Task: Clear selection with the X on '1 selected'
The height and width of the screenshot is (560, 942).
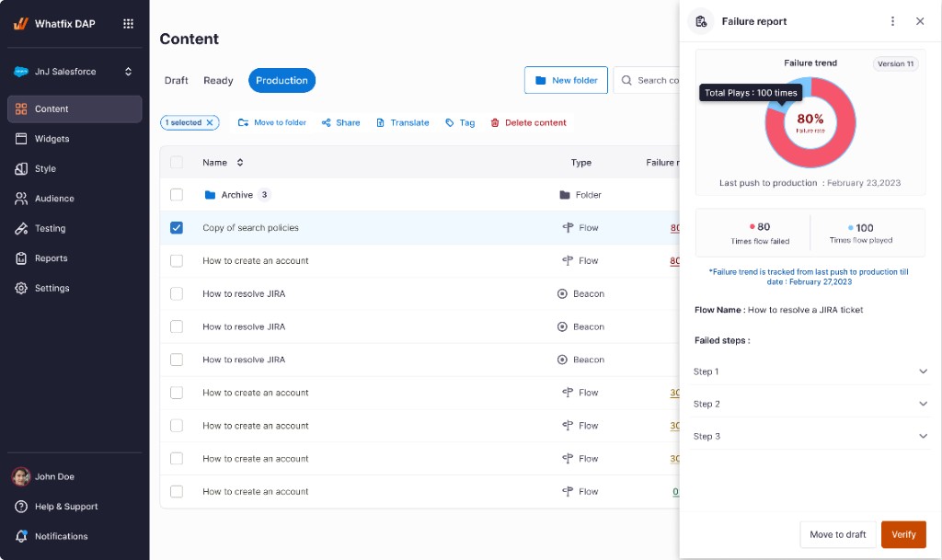Action: pos(210,122)
